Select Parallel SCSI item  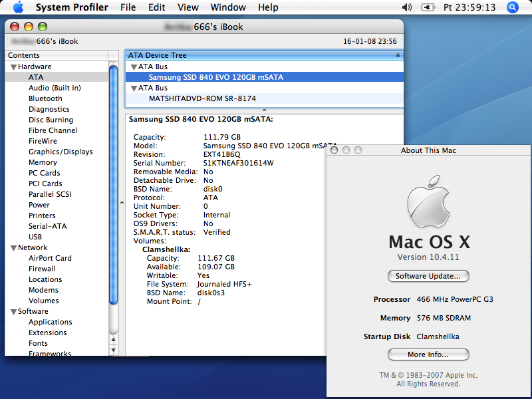tap(51, 194)
